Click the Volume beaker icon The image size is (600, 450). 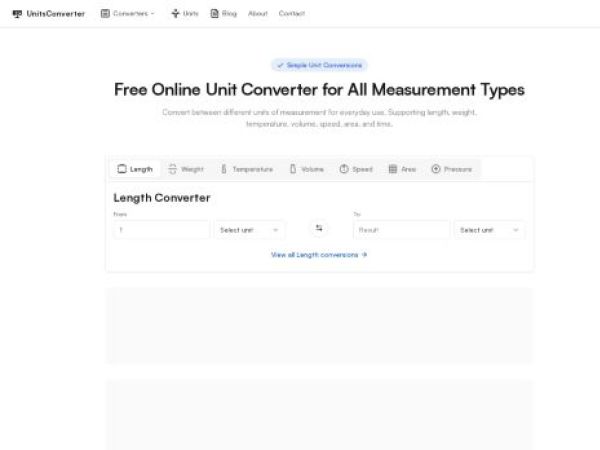coord(293,169)
